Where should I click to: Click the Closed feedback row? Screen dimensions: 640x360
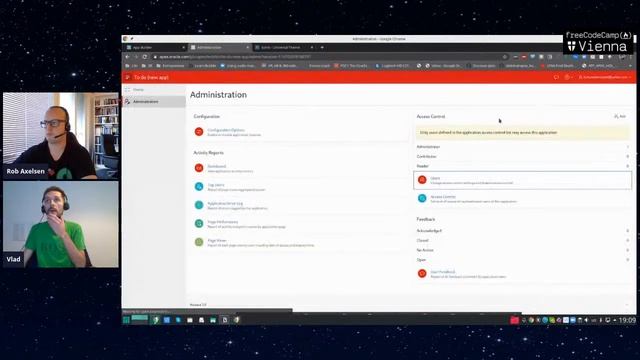[522, 240]
